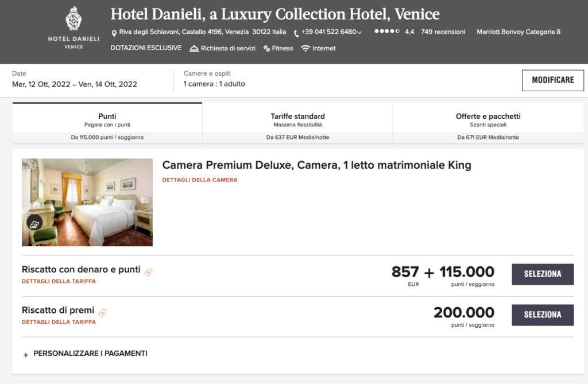Select the 200.000 points award rate
Viewport: 588px width, 384px height.
(542, 315)
